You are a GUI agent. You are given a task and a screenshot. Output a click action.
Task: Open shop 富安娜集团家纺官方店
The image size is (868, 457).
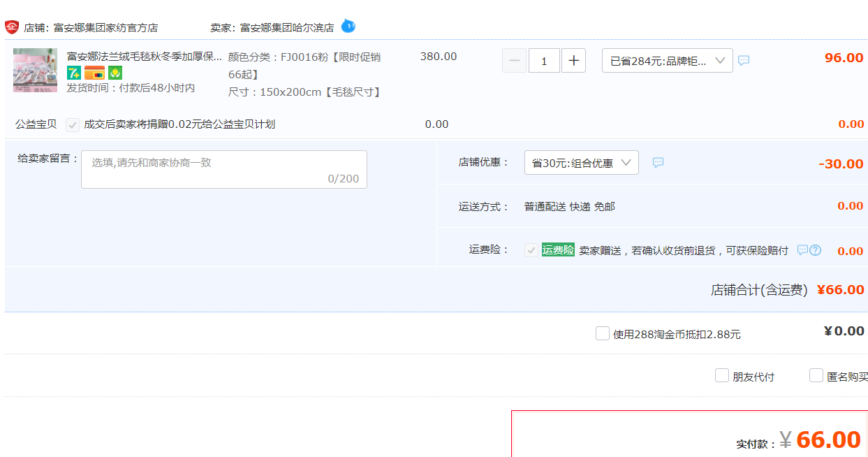coord(105,28)
